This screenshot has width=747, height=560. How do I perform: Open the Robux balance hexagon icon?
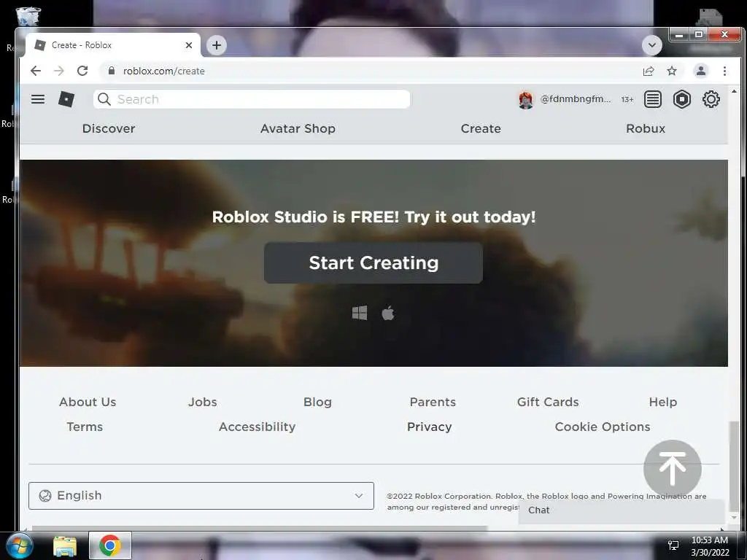pos(682,99)
